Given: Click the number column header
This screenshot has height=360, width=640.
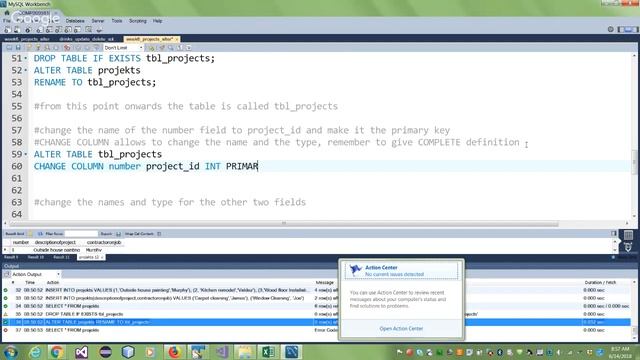Looking at the screenshot, I should tap(20, 242).
